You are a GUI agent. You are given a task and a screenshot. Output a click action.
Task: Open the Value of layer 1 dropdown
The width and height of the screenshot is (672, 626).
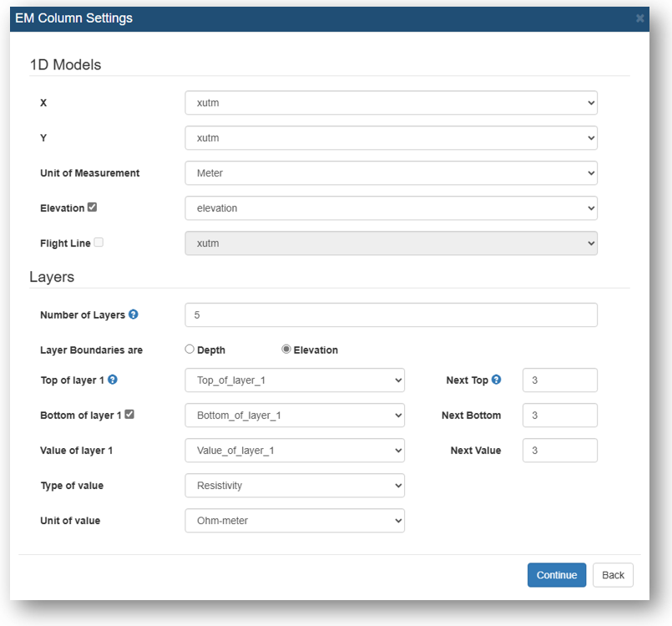point(295,451)
